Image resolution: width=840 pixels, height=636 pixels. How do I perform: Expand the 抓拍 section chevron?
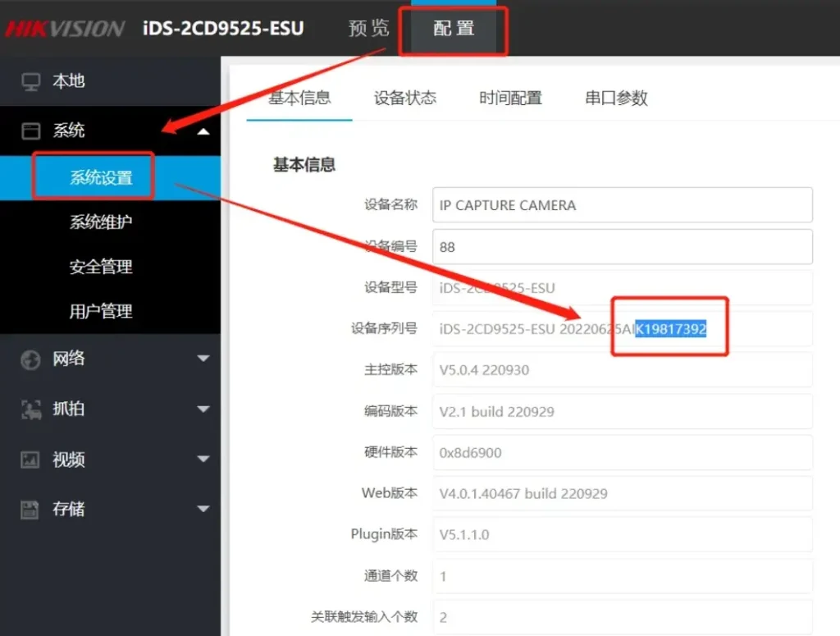(x=203, y=410)
